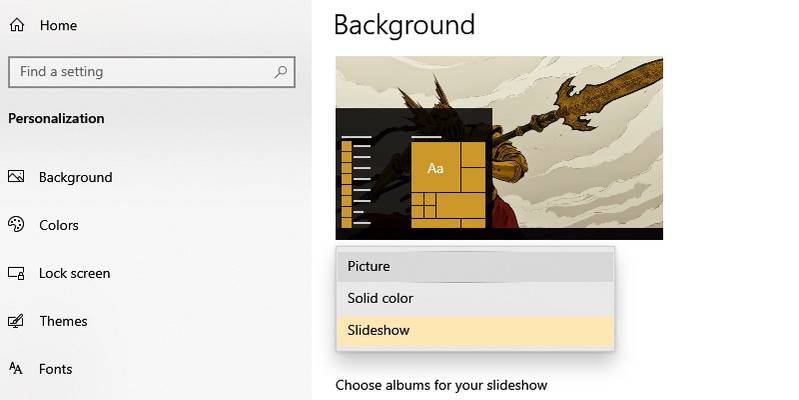Click the Background picture icon
Image resolution: width=799 pixels, height=400 pixels.
[x=16, y=176]
